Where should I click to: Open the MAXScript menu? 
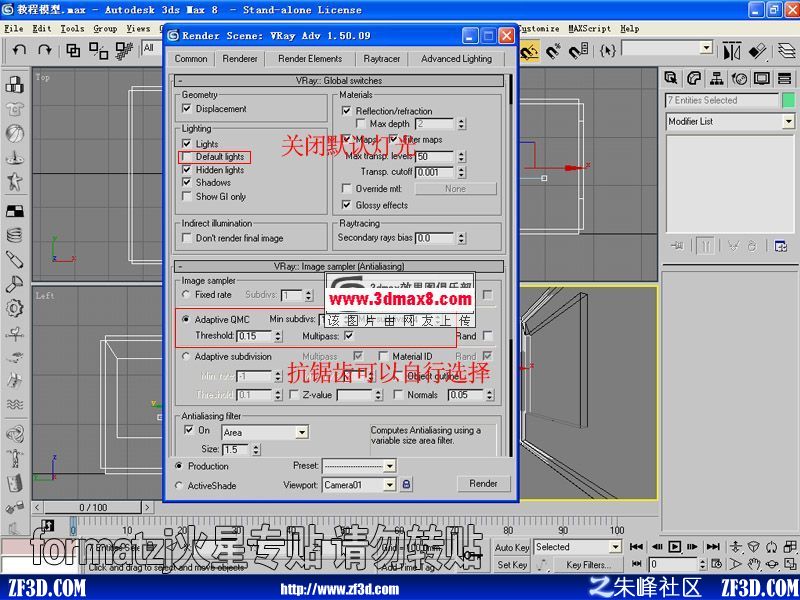(589, 29)
